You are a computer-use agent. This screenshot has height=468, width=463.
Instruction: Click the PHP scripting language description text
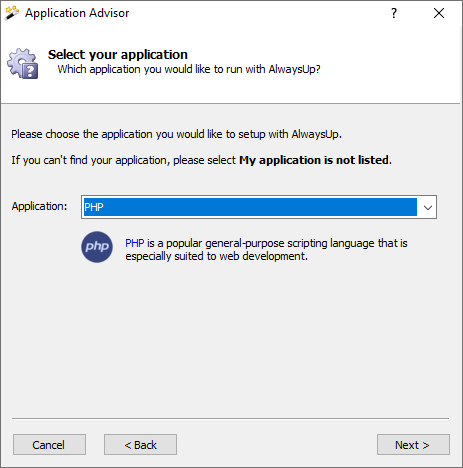pos(266,250)
